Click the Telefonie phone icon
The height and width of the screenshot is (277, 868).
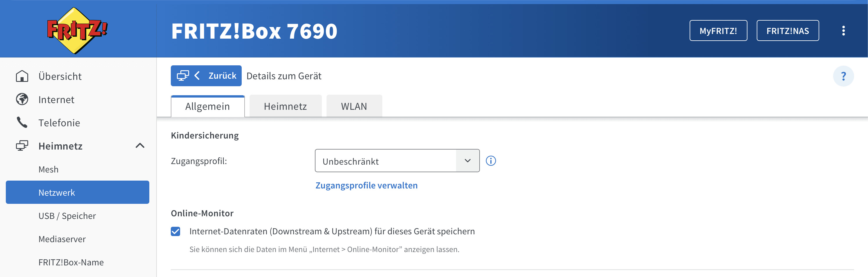tap(22, 123)
